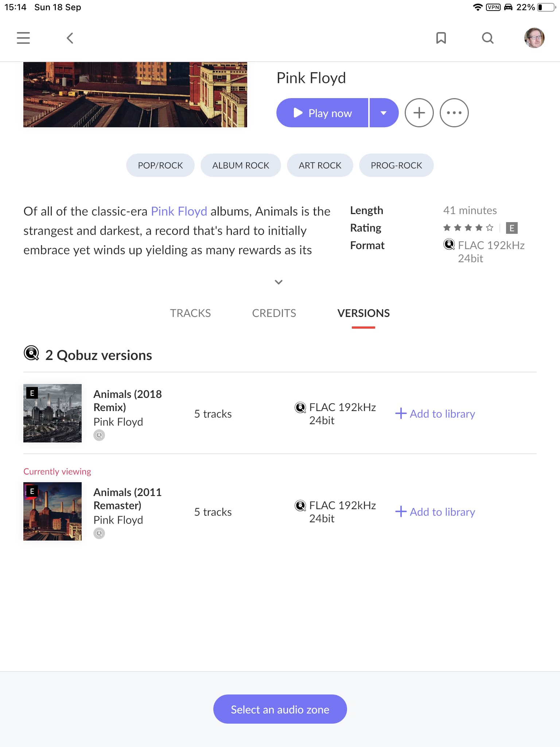Click the Pink Floyd artist name heading
The height and width of the screenshot is (747, 560).
pos(311,78)
